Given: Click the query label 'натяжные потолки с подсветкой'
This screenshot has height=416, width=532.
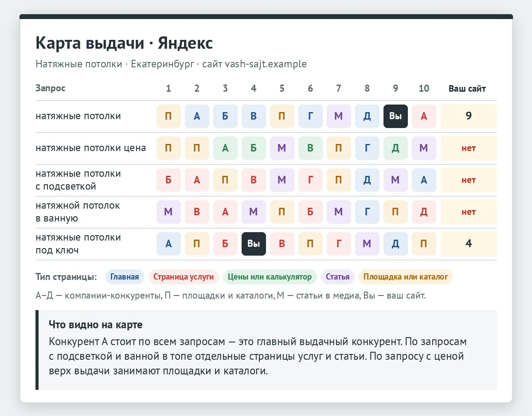Looking at the screenshot, I should point(78,180).
